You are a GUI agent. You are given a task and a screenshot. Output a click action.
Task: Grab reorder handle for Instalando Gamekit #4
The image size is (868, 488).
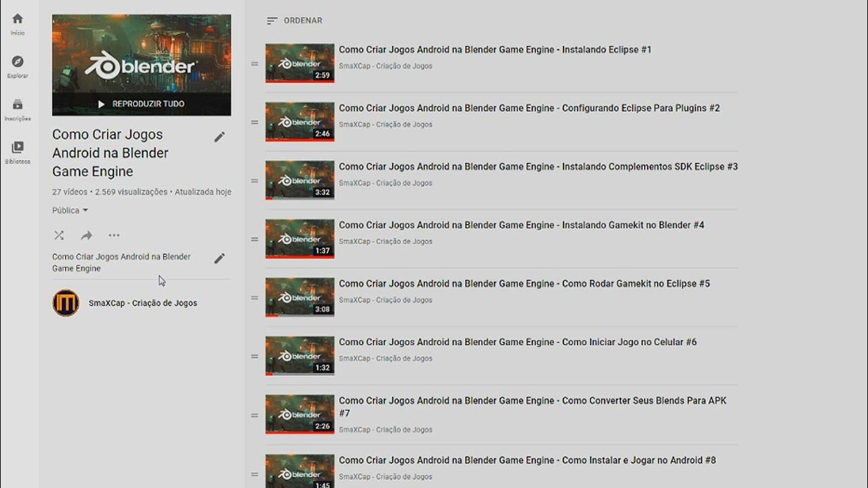(255, 239)
